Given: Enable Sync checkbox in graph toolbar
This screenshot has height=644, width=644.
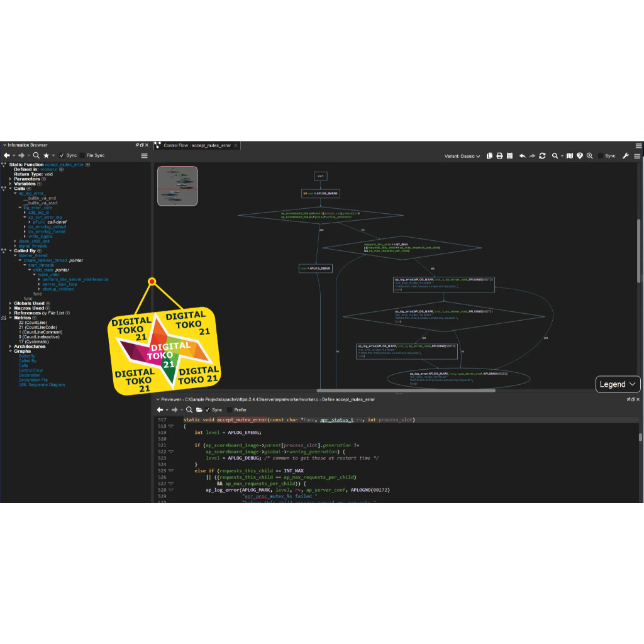Looking at the screenshot, I should (601, 156).
